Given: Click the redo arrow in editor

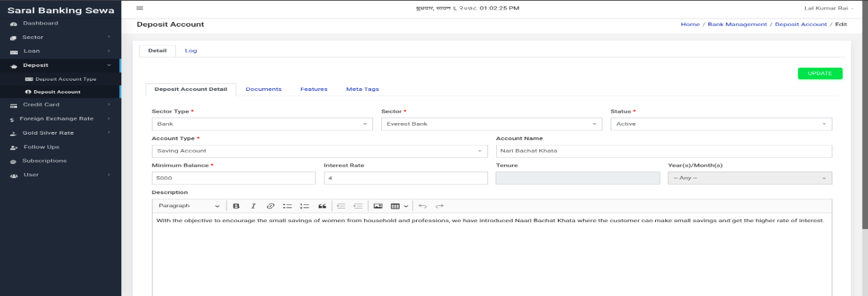Looking at the screenshot, I should coord(440,206).
